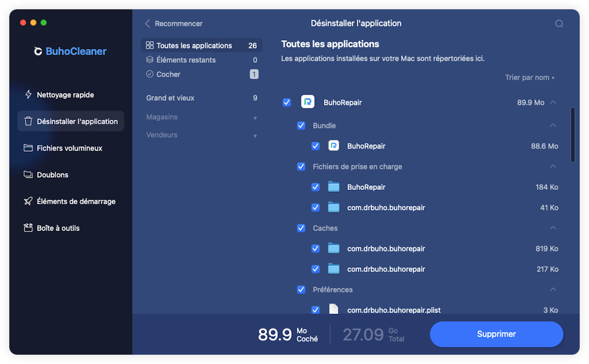This screenshot has width=589, height=364.
Task: Uncheck the BuhoRepair 88.6 Mo checkbox
Action: tap(316, 146)
